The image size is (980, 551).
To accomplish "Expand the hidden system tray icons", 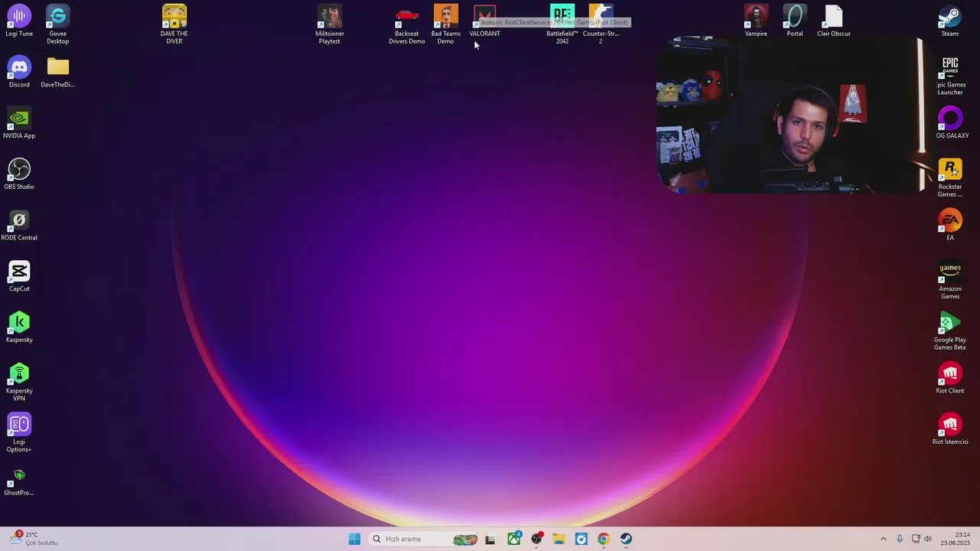I will coord(883,539).
